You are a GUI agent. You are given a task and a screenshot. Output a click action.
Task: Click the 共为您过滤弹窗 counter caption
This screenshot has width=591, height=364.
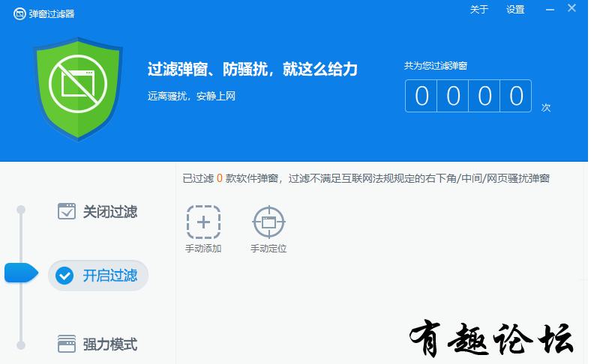pyautogui.click(x=436, y=66)
